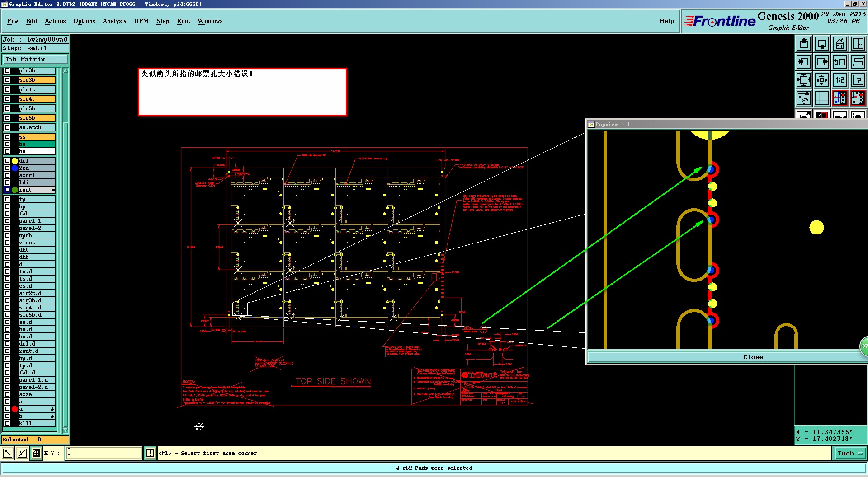This screenshot has width=868, height=477.
Task: Open the XY window layout icon
Action: [858, 44]
